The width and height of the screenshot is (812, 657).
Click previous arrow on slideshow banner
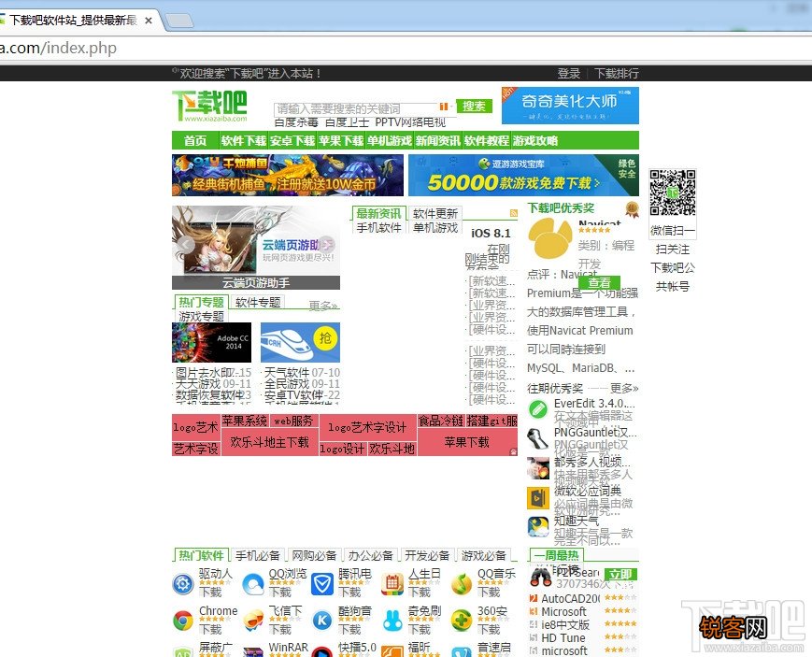185,245
